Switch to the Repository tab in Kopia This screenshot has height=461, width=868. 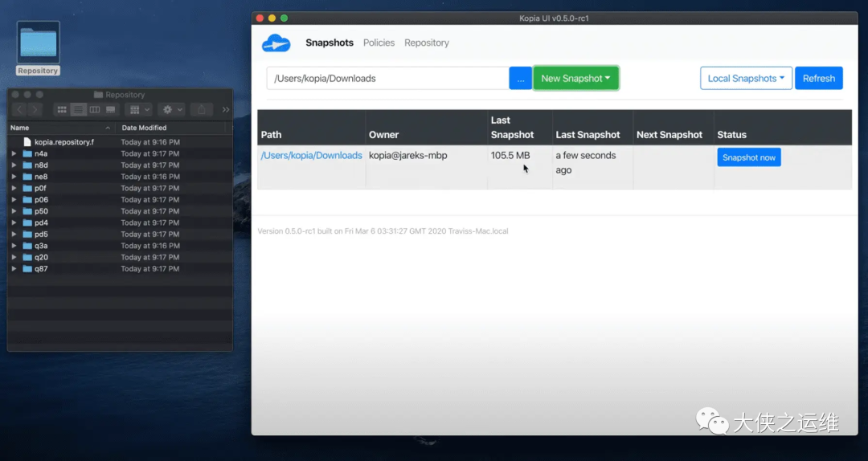click(426, 43)
